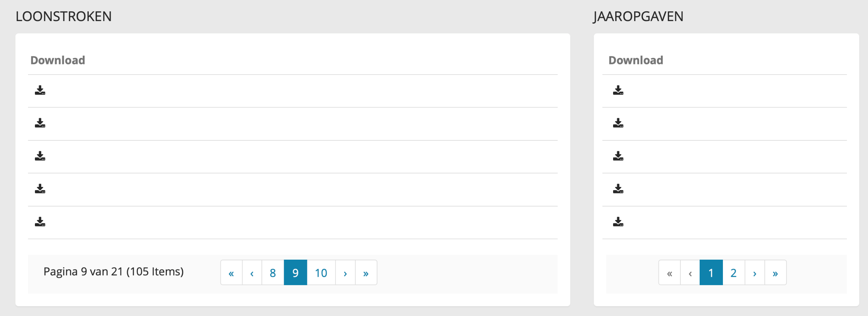
Task: Download the second Loonstroken payslip
Action: (x=40, y=123)
